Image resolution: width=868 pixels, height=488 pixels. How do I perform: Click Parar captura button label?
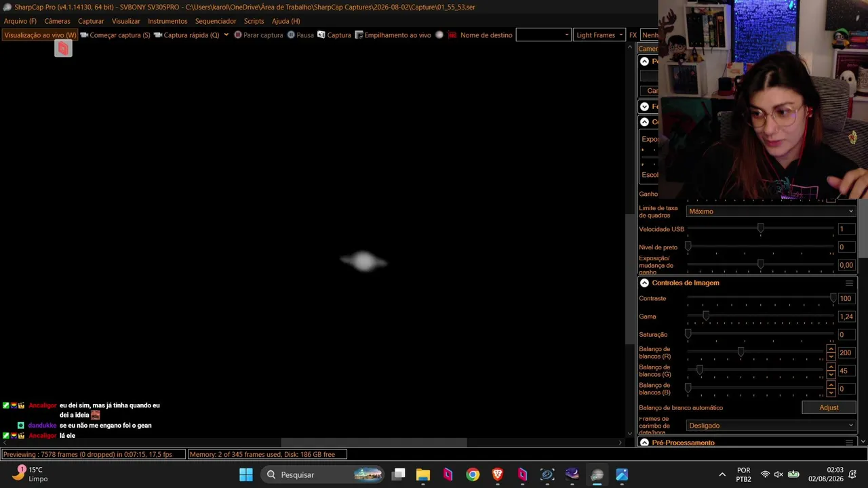pos(263,35)
